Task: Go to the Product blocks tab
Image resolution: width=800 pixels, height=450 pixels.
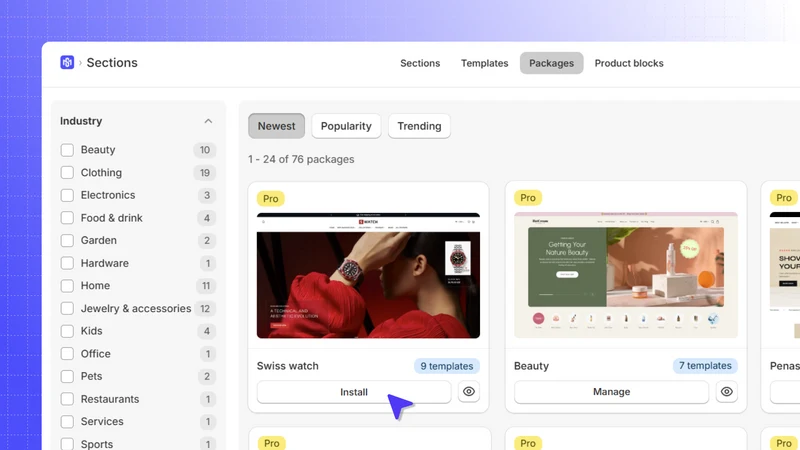Action: (x=629, y=63)
